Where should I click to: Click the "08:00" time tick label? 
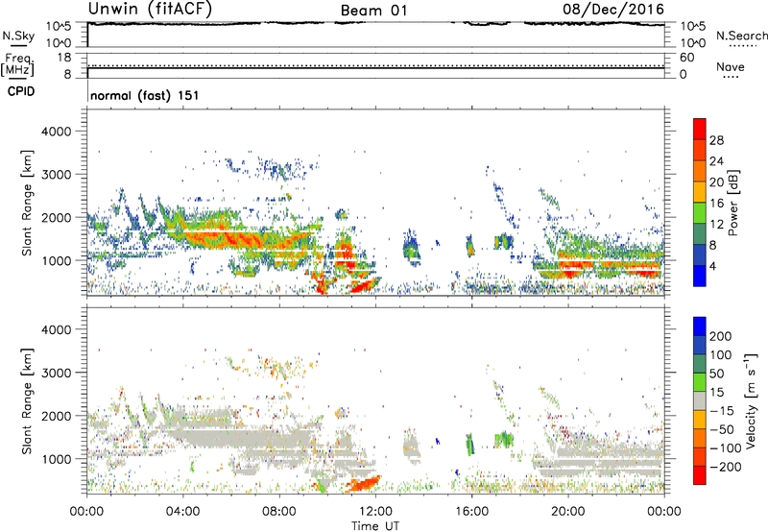click(279, 512)
